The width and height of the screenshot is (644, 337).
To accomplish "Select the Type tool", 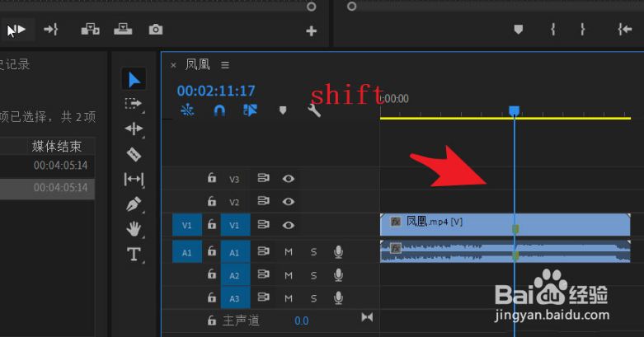I will 134,254.
